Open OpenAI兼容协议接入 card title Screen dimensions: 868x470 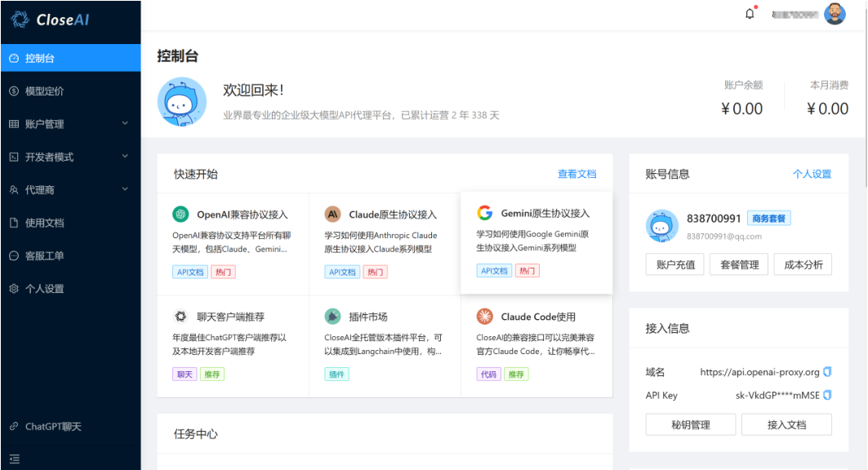(242, 215)
